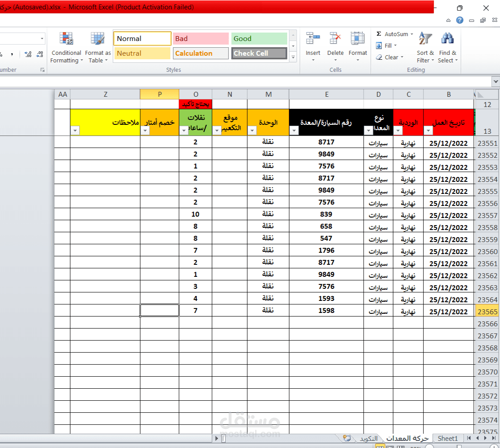Screen dimensions: 500x448
Task: Select column header Z
Action: point(105,95)
